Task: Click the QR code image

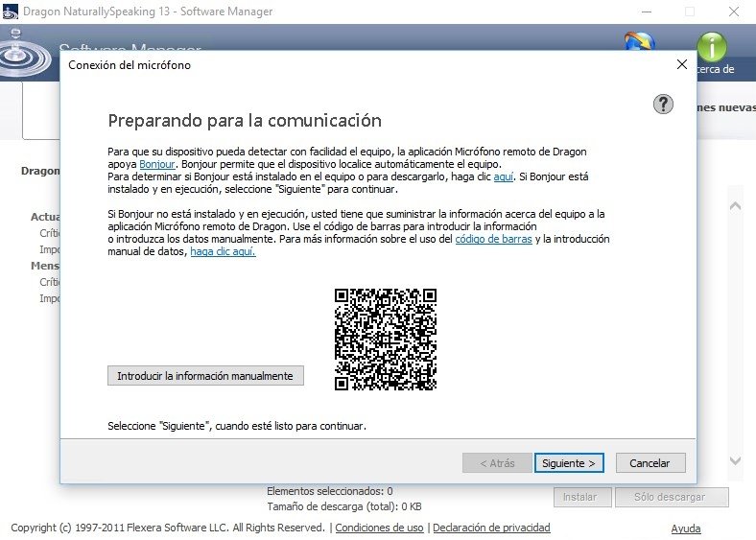Action: pos(386,340)
